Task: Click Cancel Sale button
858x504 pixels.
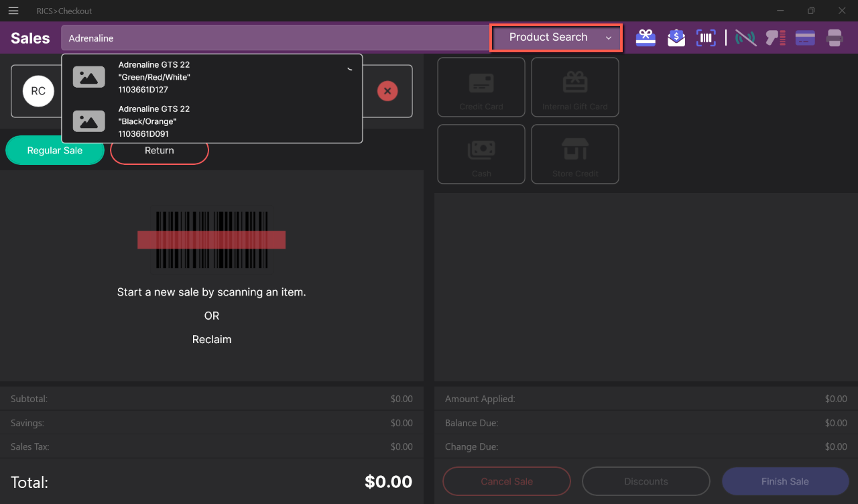Action: 507,481
